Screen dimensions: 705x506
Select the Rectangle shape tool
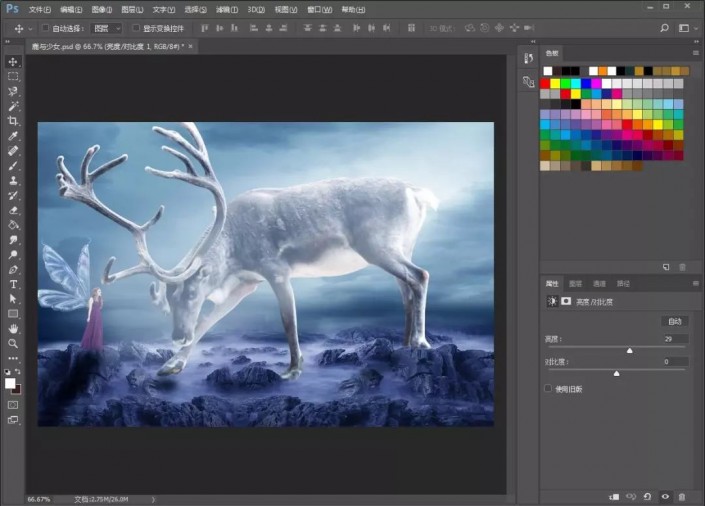pyautogui.click(x=13, y=314)
